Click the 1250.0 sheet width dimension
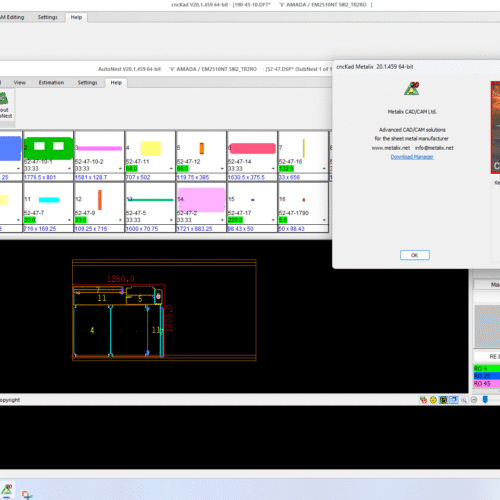This screenshot has width=500, height=500. tap(121, 279)
